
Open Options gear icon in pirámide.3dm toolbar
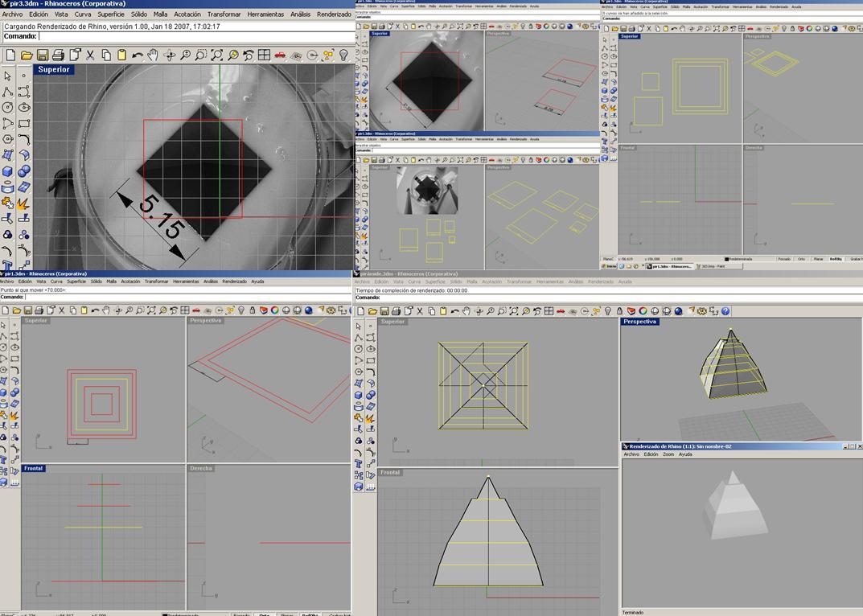click(702, 311)
